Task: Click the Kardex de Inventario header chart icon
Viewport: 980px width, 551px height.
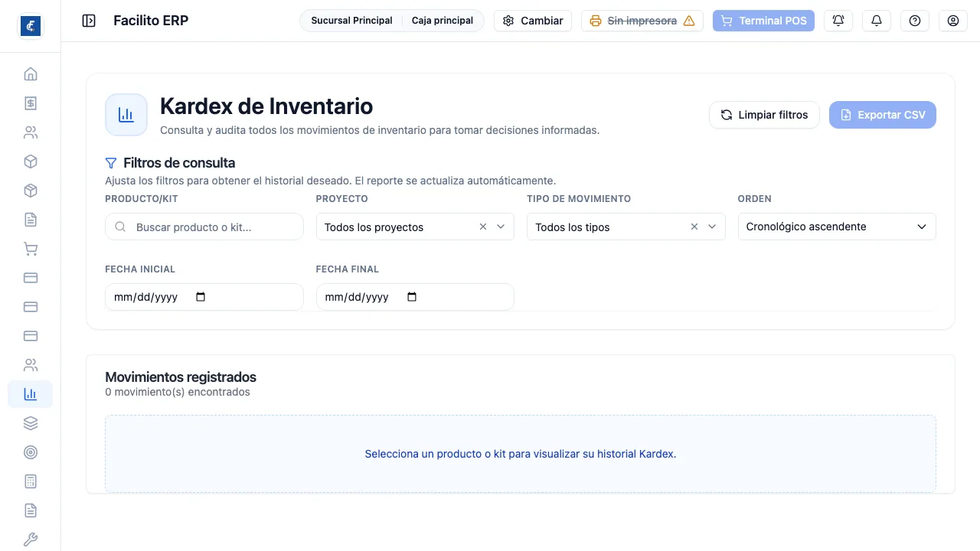Action: click(126, 115)
